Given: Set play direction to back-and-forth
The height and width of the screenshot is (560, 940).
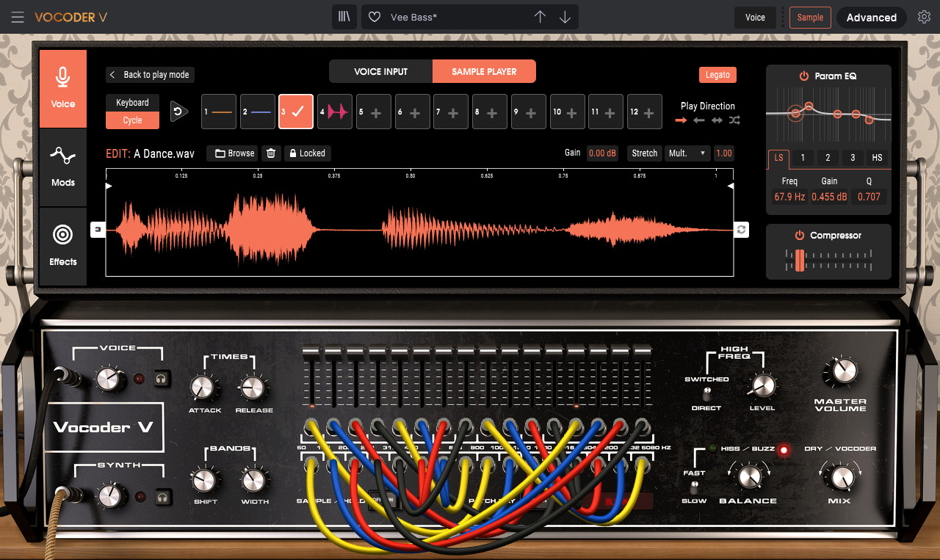Looking at the screenshot, I should (x=717, y=120).
